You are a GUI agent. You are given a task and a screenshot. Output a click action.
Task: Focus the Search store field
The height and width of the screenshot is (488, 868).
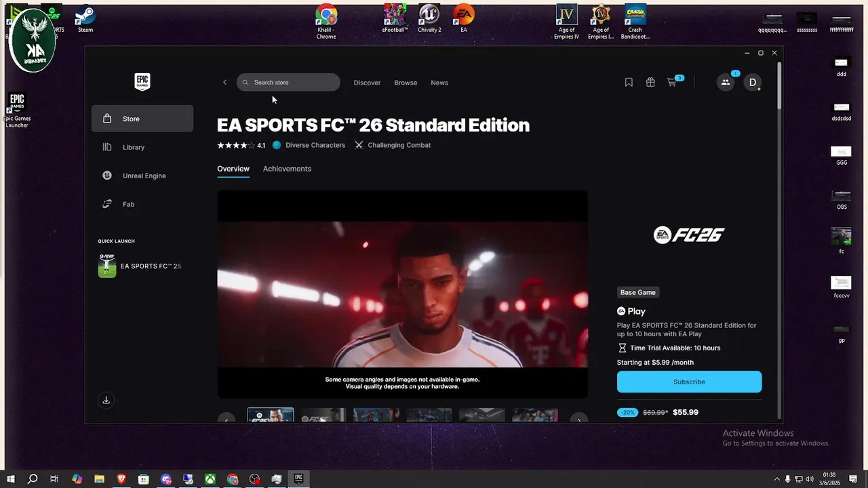point(288,82)
